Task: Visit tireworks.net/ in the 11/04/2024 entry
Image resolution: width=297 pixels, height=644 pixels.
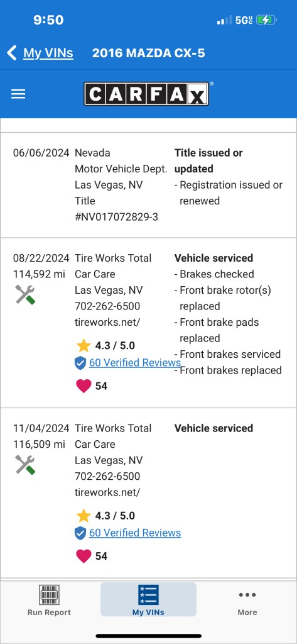Action: click(107, 492)
